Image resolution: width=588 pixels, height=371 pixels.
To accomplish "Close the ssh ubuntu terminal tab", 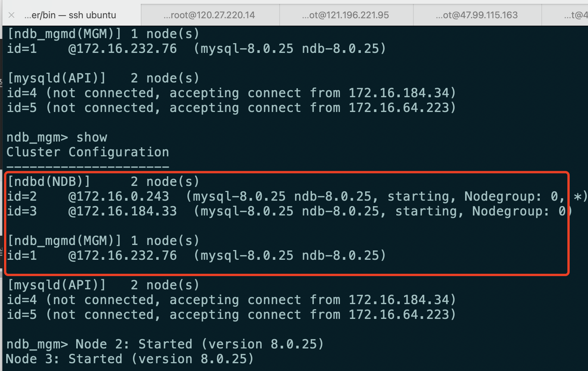I will click(11, 15).
